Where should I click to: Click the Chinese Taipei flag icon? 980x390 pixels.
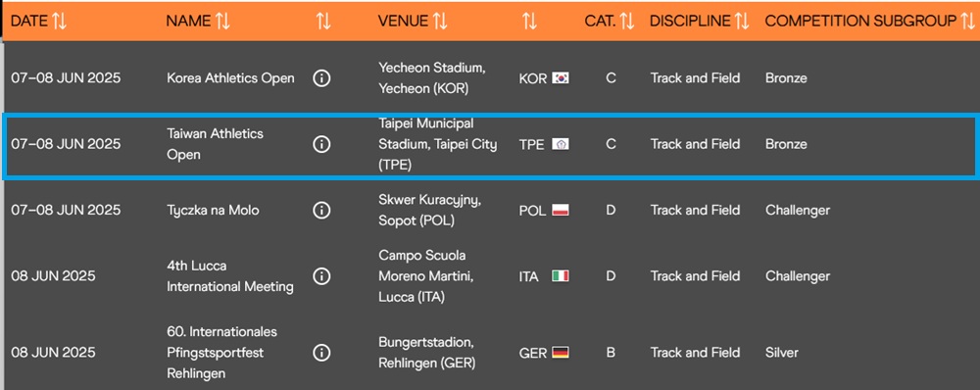[x=560, y=144]
